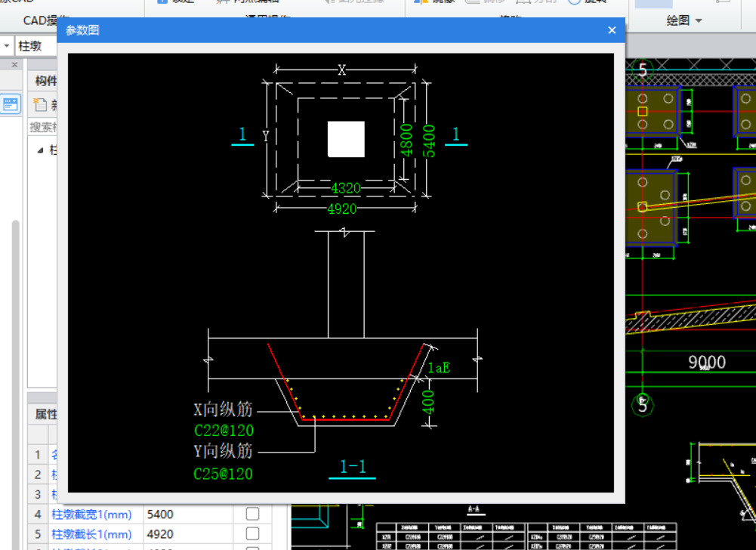Click the CAD操作 ribbon group label
The width and height of the screenshot is (756, 550).
46,20
